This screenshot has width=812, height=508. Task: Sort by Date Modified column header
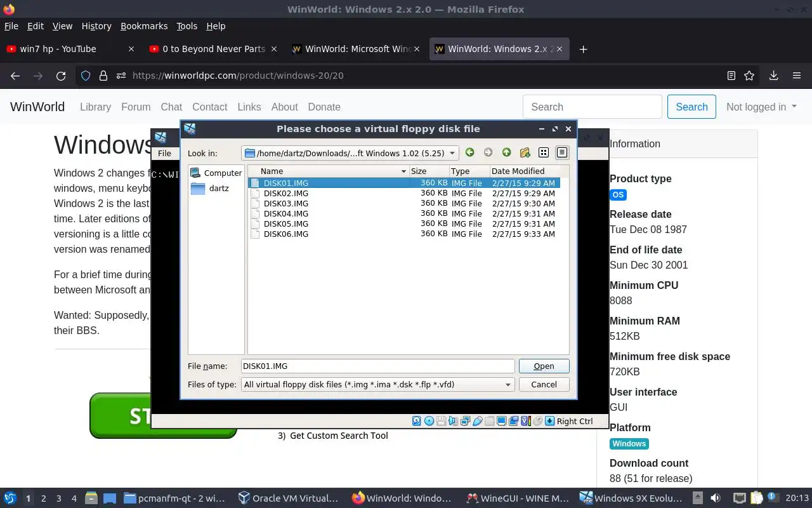coord(525,171)
